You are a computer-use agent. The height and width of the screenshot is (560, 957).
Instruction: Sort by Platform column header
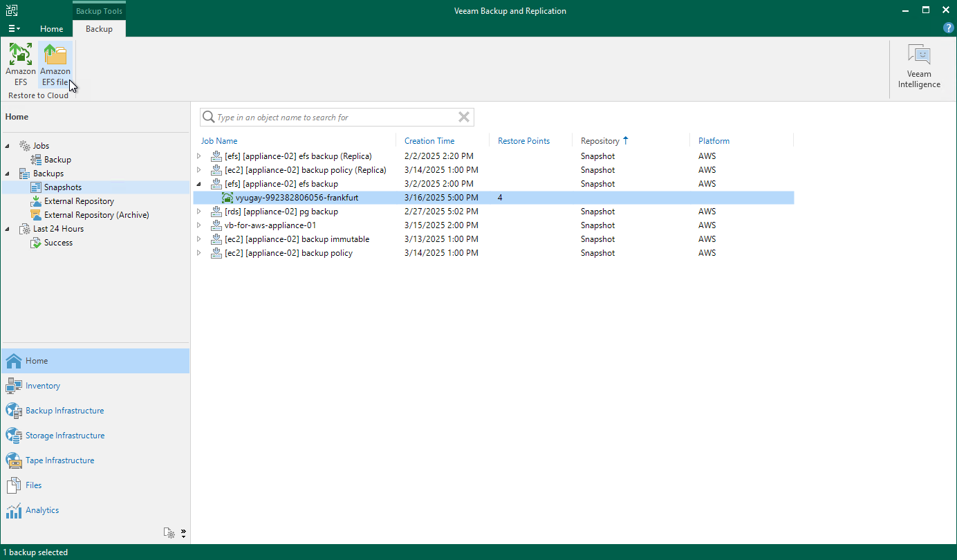pos(714,141)
